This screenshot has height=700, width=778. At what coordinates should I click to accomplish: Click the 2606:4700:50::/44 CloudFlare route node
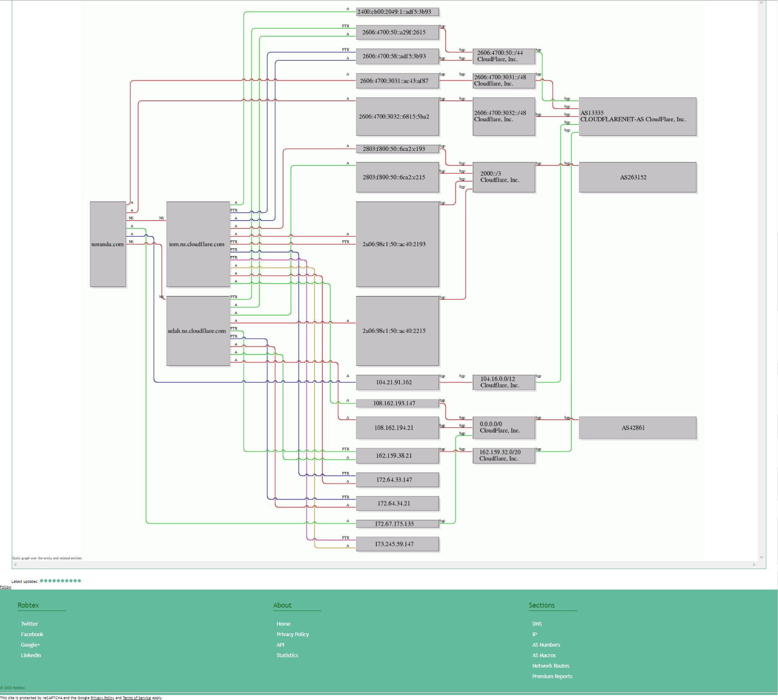[504, 56]
